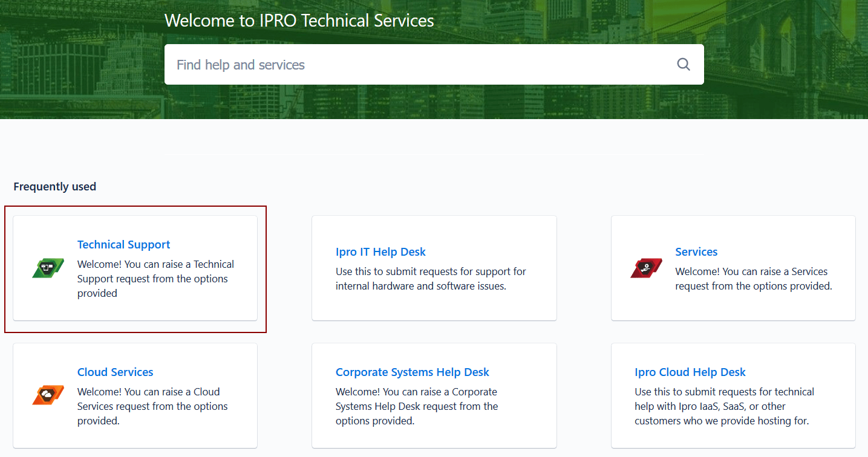Click the Services card description text
Screen dimensions: 868x457
click(x=754, y=279)
